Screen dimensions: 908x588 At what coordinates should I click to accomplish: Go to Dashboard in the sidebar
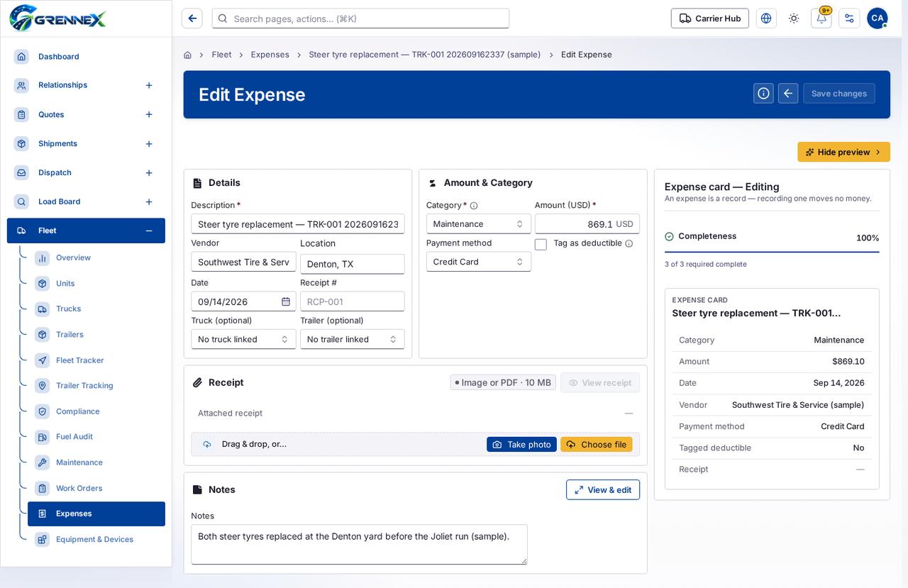(x=86, y=57)
